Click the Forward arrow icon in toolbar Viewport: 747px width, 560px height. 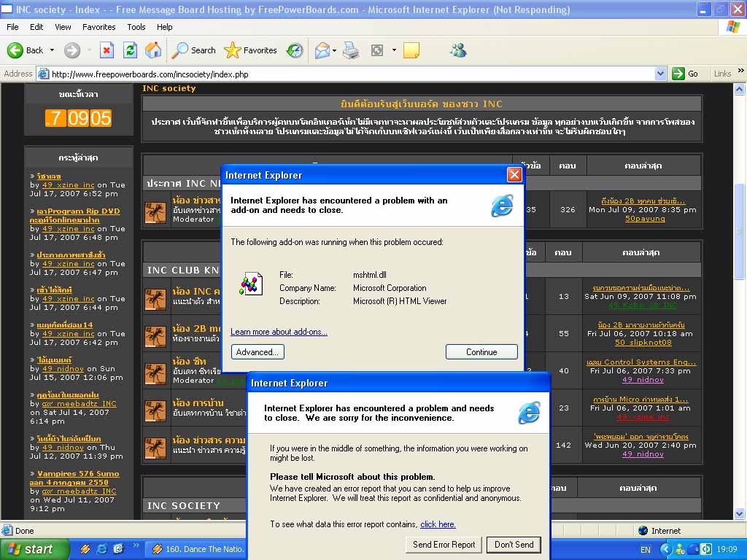(x=72, y=50)
